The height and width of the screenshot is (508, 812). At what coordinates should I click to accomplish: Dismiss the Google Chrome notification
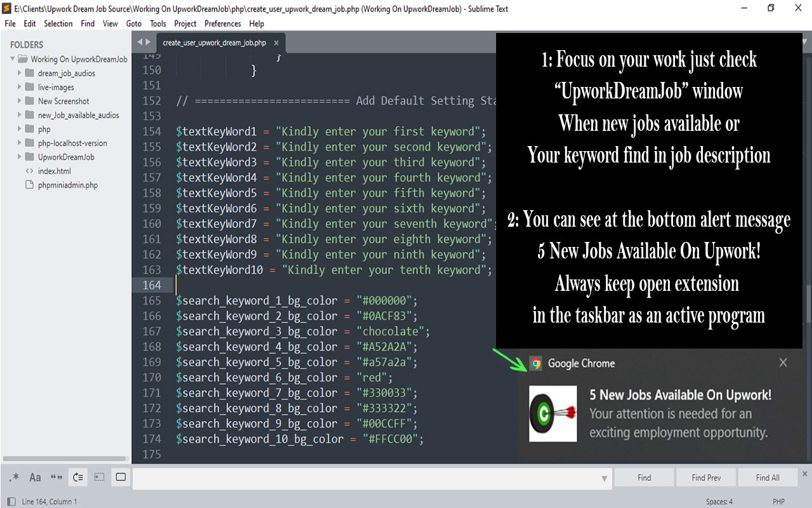point(783,363)
